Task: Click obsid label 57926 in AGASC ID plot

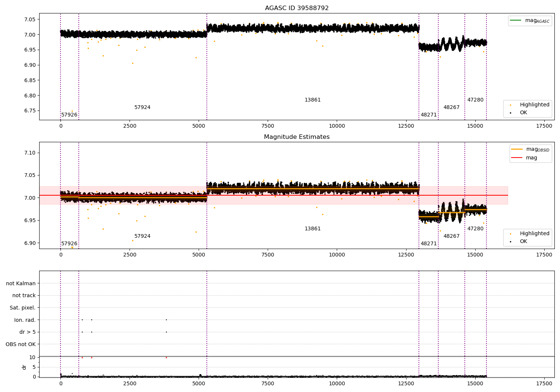Action: (69, 115)
